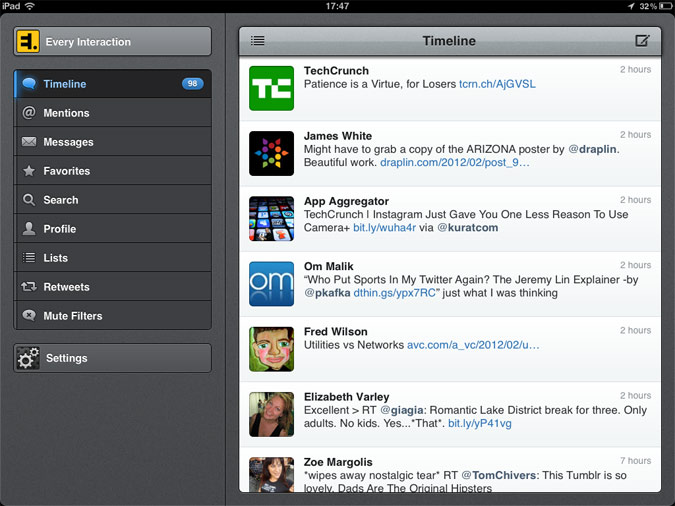Open Om Malik's avatar
675x506 pixels.
pos(271,284)
